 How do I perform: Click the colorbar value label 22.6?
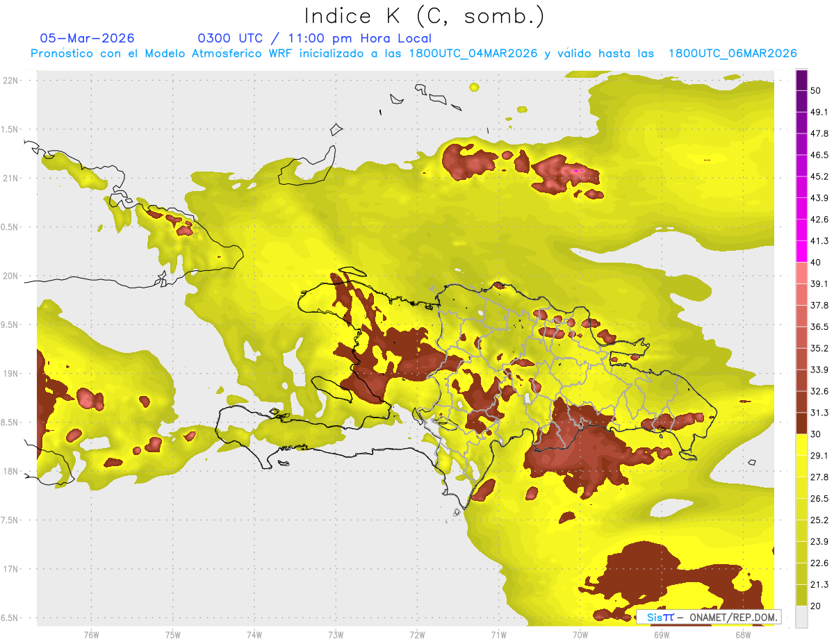pyautogui.click(x=819, y=563)
